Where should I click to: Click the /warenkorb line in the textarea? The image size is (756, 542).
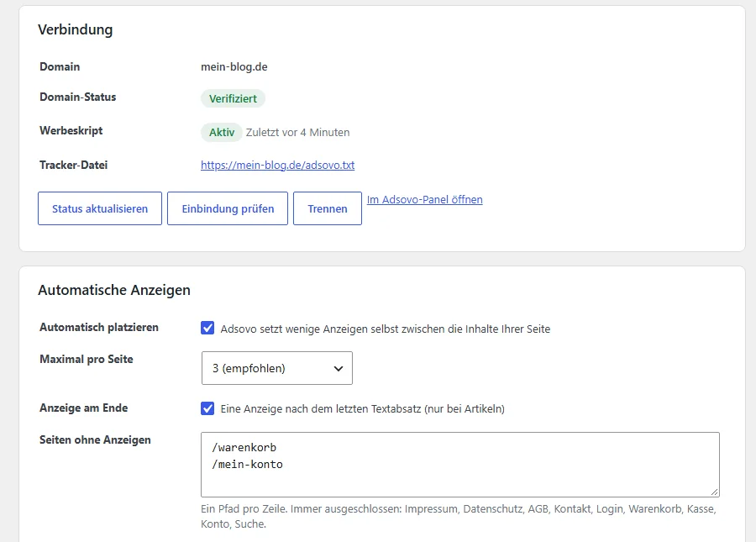click(244, 448)
